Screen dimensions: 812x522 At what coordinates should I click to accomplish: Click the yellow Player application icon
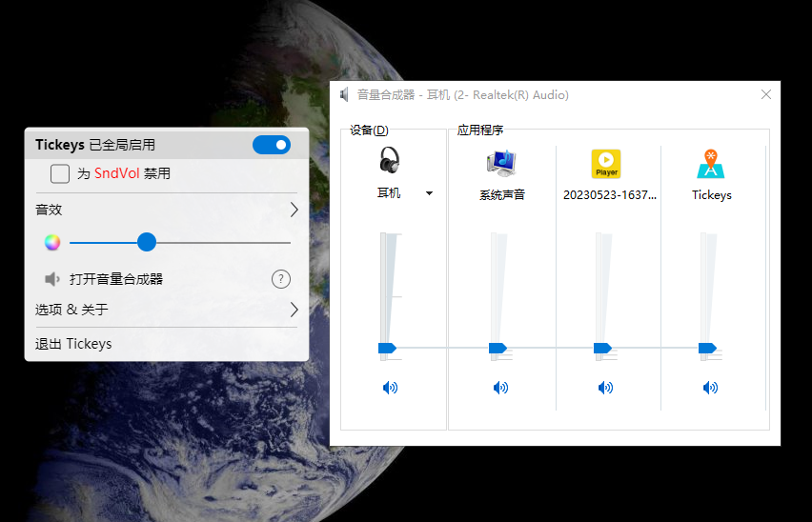(606, 164)
